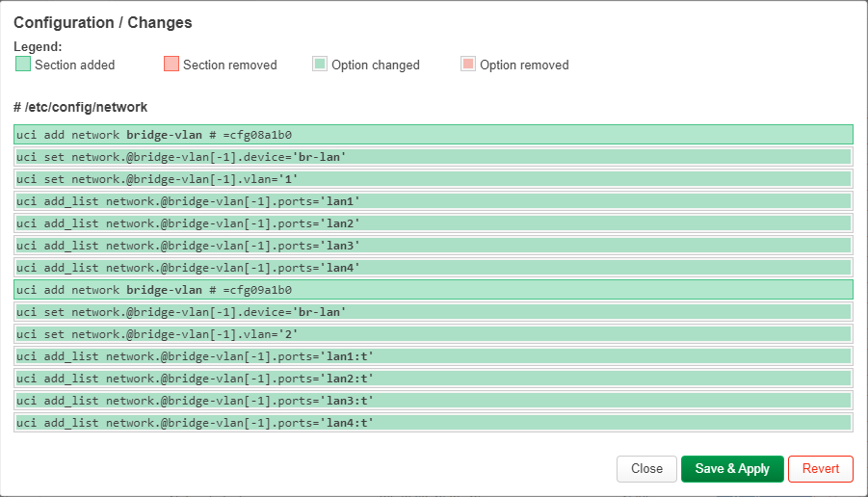Click the ports='lan4:t' tagged line
The height and width of the screenshot is (497, 868).
[434, 422]
